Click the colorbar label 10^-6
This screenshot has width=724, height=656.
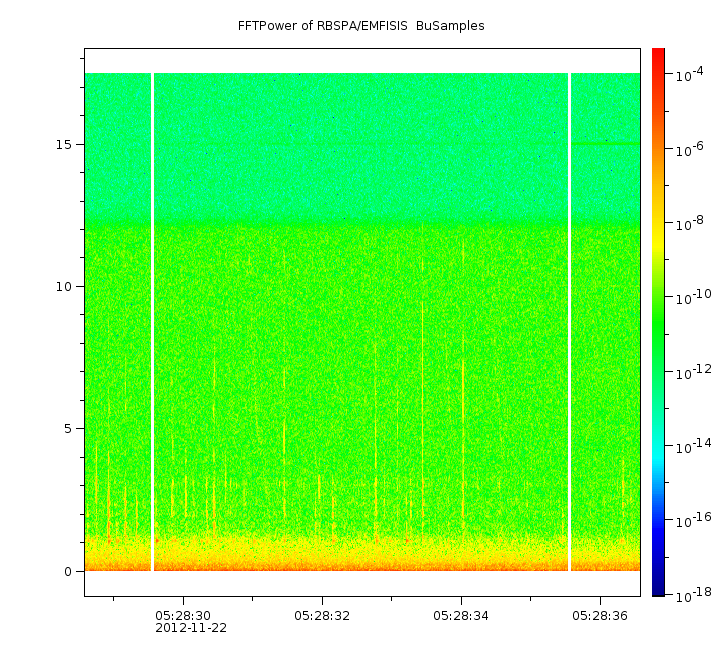point(689,149)
